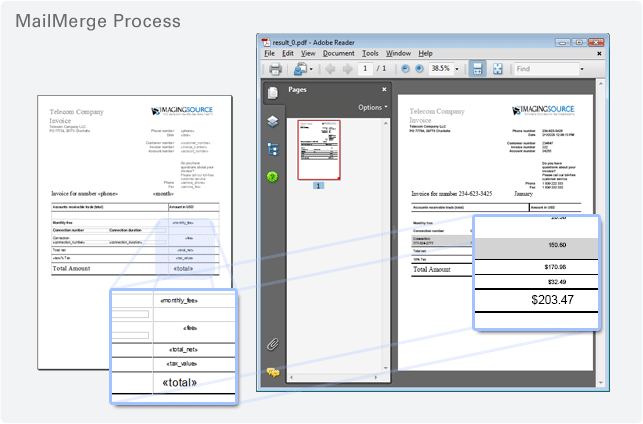Click 'Total Amount' label in template
The image size is (643, 424).
[71, 269]
